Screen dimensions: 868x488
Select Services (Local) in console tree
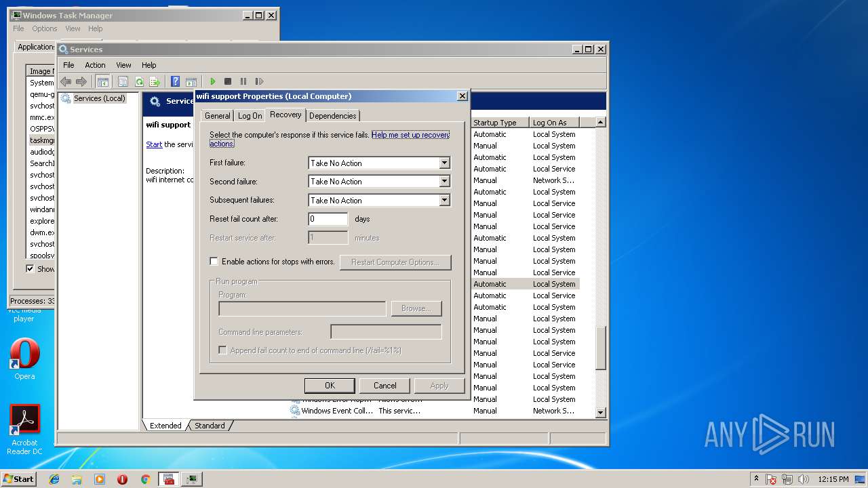point(99,98)
